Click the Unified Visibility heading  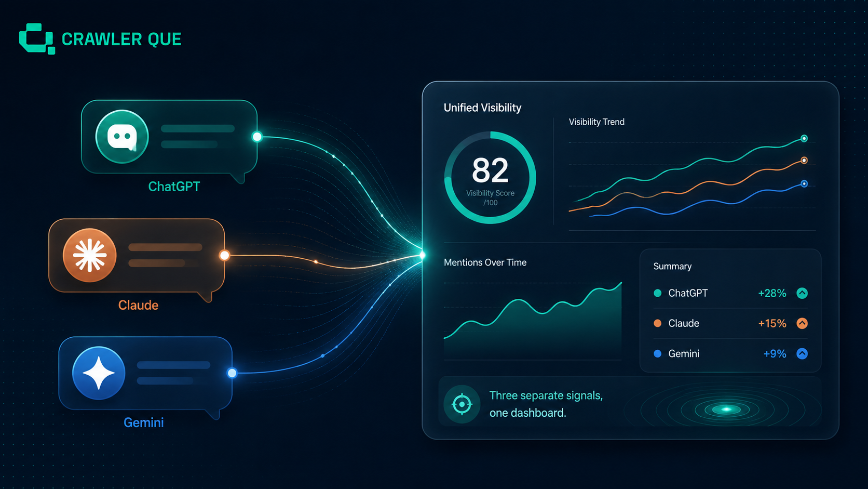coord(482,108)
